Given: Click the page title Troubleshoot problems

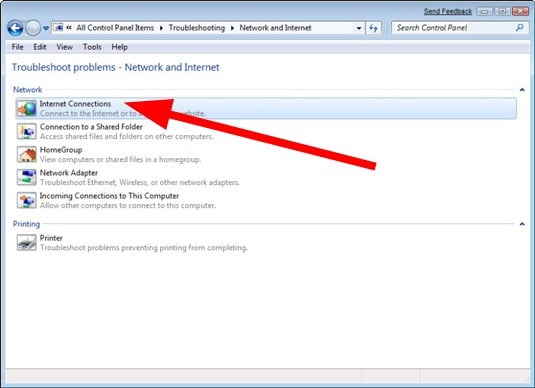Looking at the screenshot, I should [x=116, y=67].
